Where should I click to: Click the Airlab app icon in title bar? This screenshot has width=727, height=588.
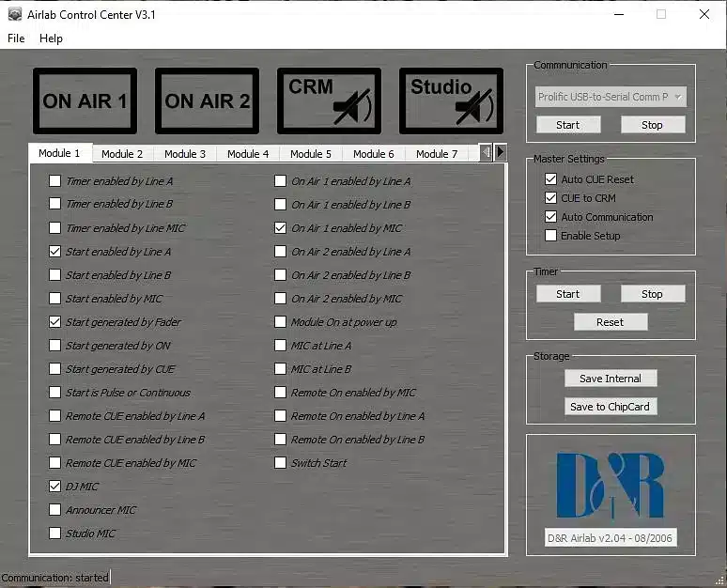[14, 14]
